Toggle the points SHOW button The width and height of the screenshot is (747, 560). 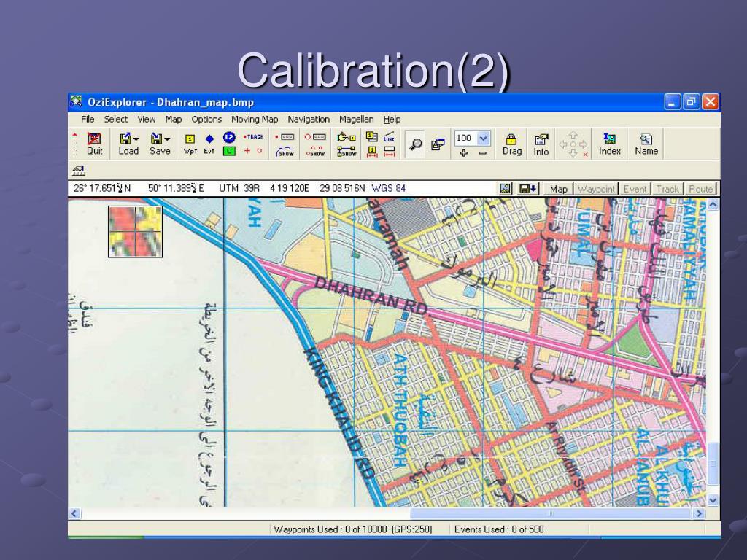click(315, 152)
